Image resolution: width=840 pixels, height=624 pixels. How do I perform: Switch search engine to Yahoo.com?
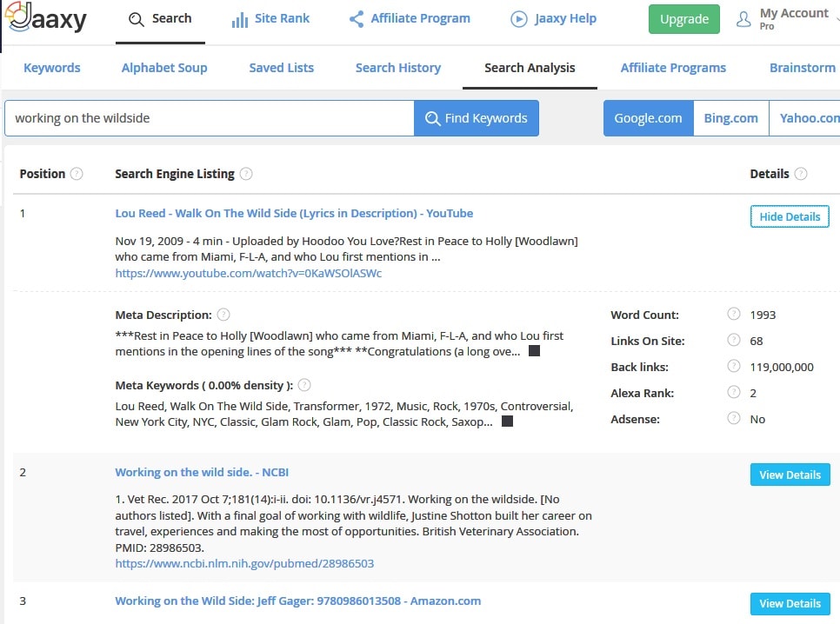(x=804, y=118)
